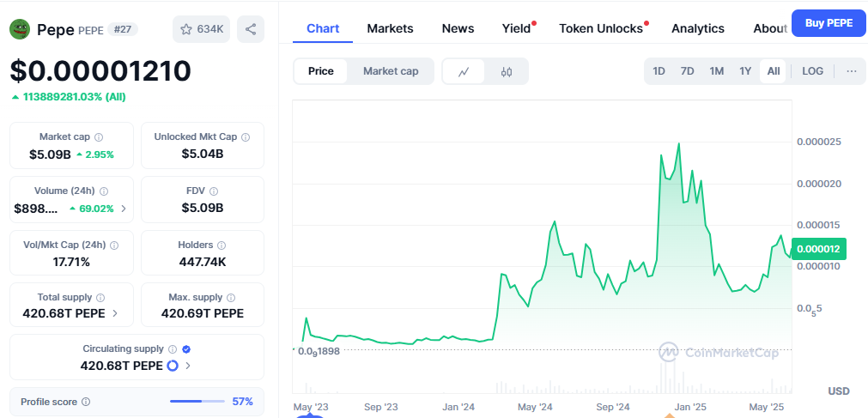The width and height of the screenshot is (868, 418).
Task: Click the Profile score progress bar
Action: pos(197,402)
